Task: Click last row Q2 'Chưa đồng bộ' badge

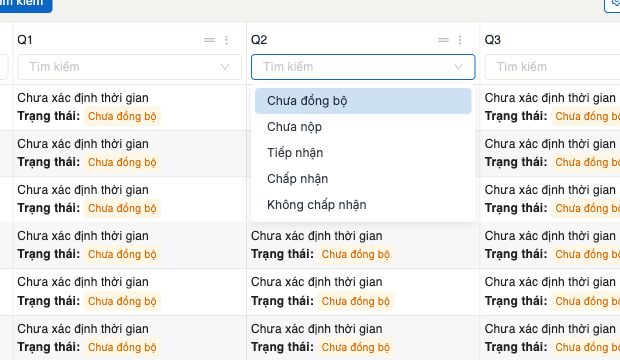Action: pos(355,347)
